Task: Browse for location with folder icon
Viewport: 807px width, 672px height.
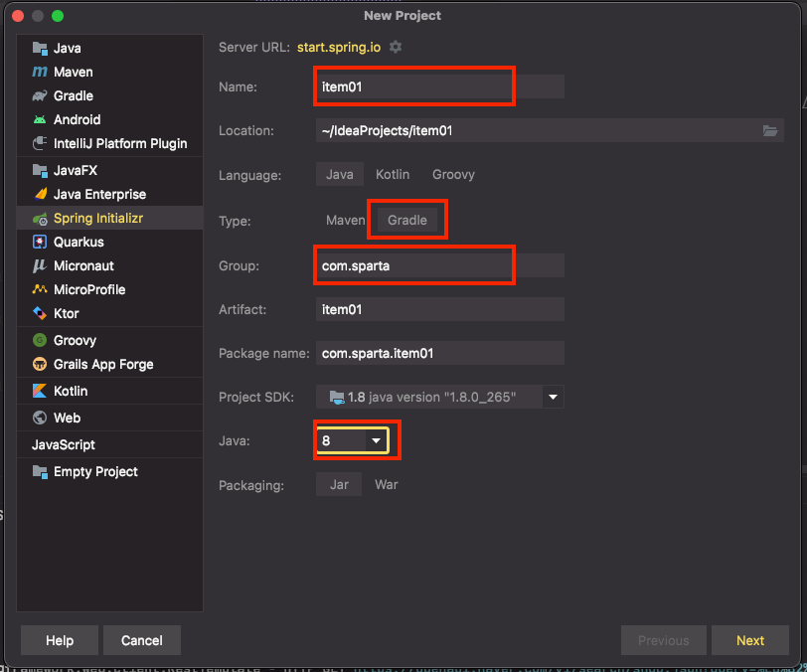Action: point(770,131)
